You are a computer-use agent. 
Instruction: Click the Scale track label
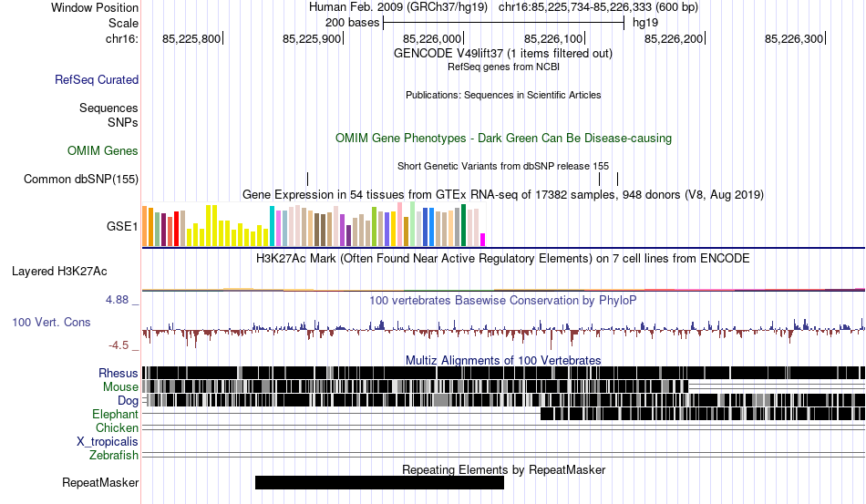click(124, 23)
